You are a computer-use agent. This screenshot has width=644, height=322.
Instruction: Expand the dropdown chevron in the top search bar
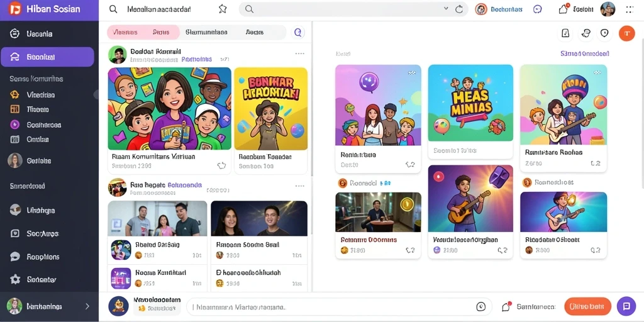(446, 9)
